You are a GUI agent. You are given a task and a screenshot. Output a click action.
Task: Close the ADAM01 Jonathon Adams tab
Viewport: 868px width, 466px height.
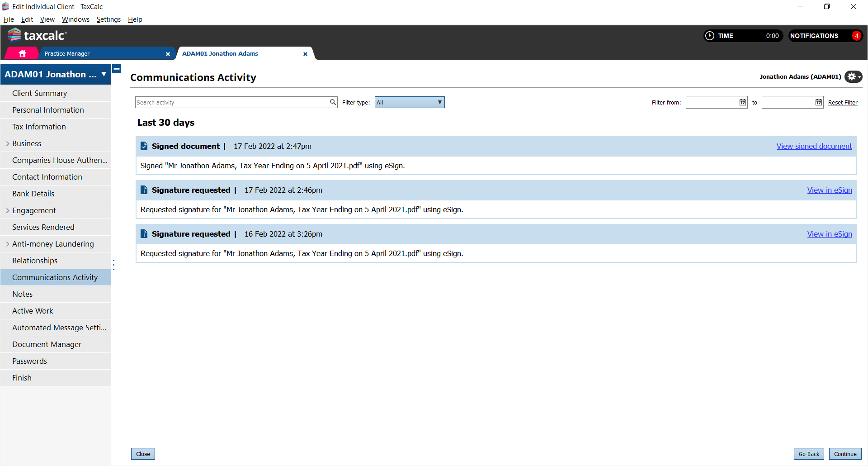305,54
